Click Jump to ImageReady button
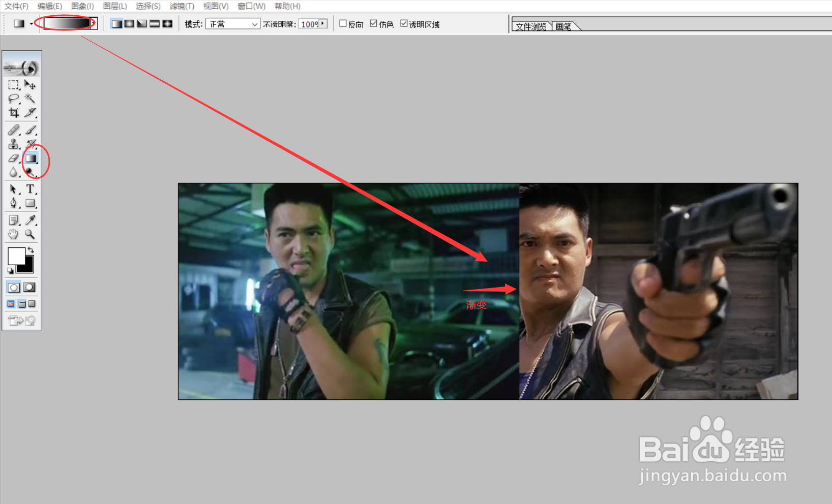 (x=22, y=320)
